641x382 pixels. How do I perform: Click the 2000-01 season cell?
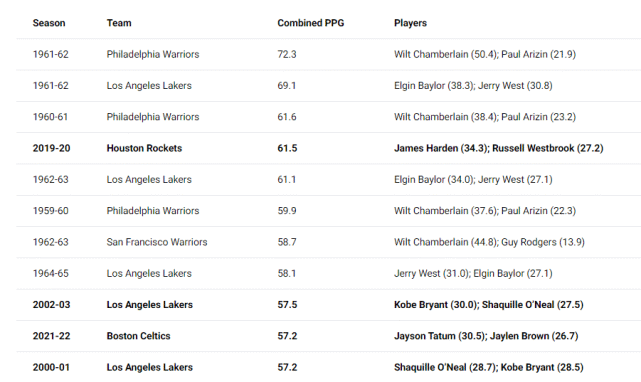(x=51, y=367)
